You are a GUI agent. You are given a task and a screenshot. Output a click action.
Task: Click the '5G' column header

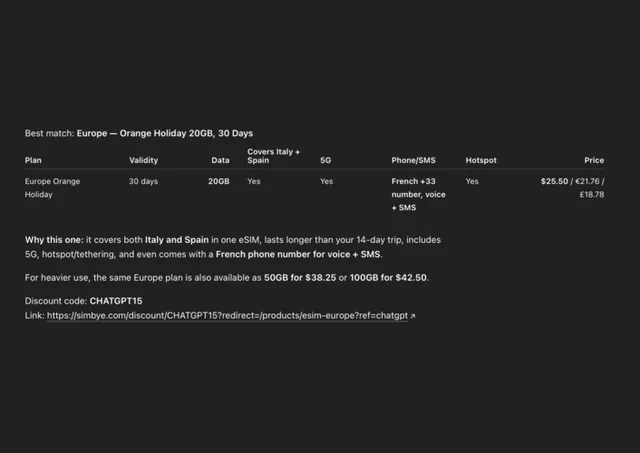326,160
